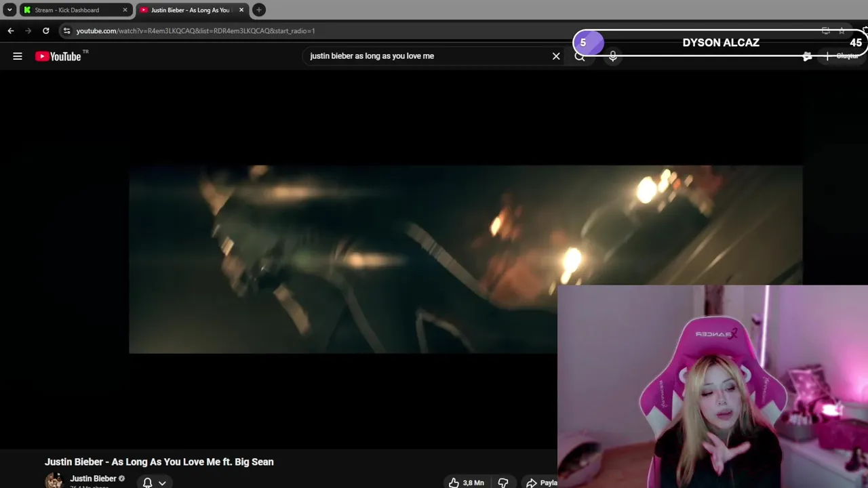Bookmark the page with star icon
The image size is (868, 488).
click(x=842, y=30)
